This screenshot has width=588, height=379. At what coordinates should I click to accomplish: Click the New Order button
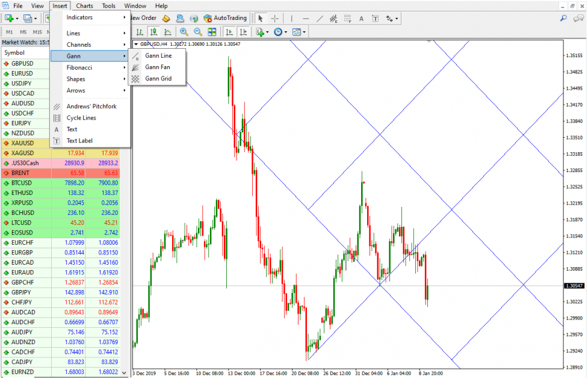(x=143, y=18)
